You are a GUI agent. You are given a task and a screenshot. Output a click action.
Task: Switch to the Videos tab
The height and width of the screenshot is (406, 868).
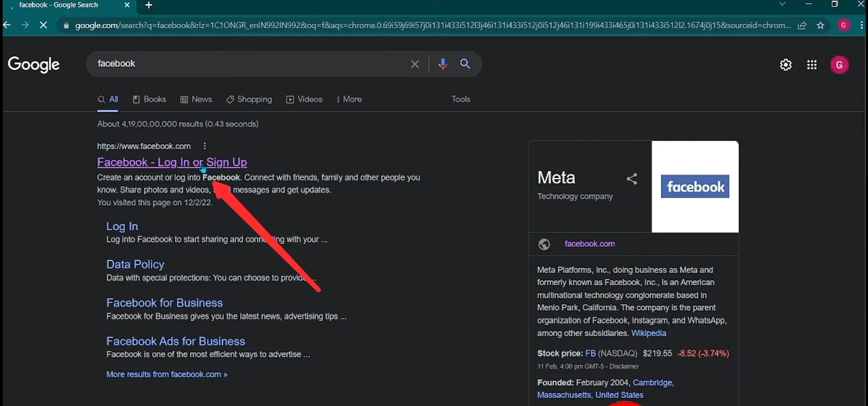tap(304, 99)
